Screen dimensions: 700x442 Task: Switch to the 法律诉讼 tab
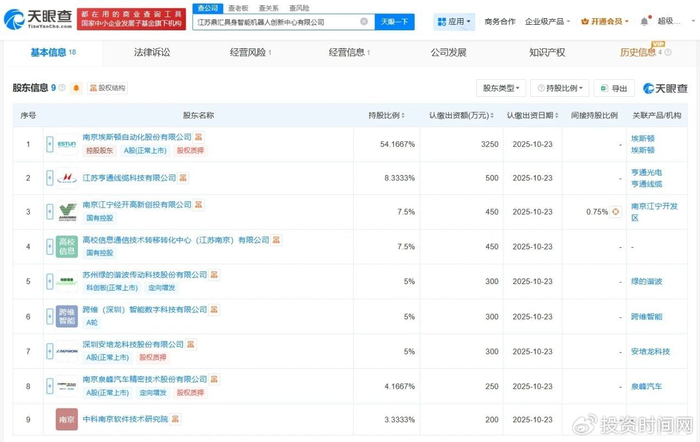pyautogui.click(x=152, y=52)
